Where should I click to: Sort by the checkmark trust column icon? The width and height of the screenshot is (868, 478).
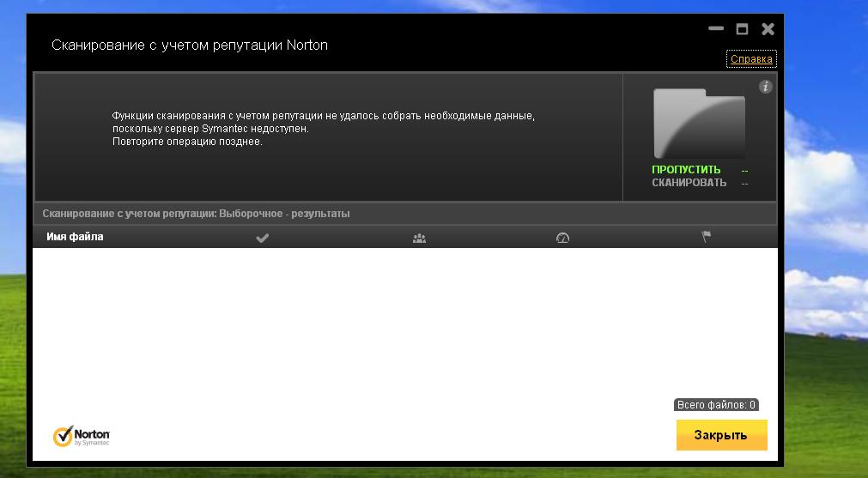[x=263, y=238]
